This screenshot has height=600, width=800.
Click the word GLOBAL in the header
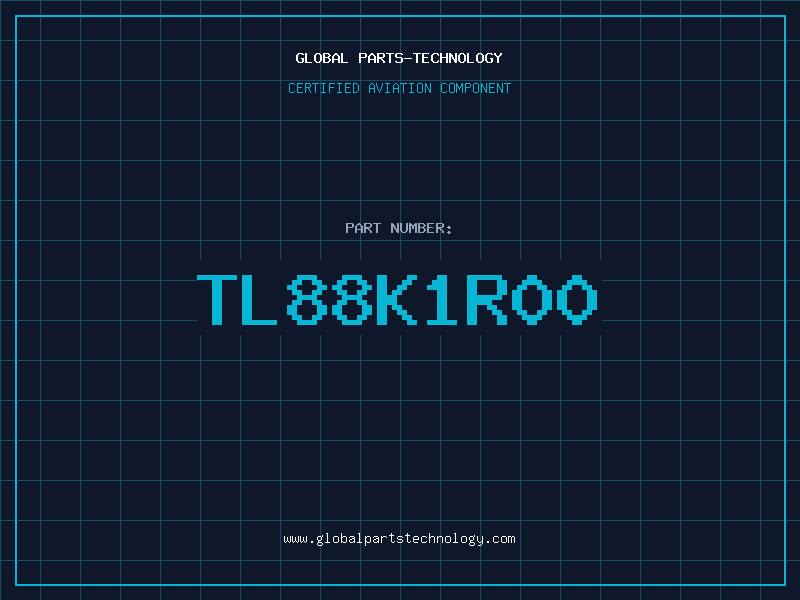[321, 58]
